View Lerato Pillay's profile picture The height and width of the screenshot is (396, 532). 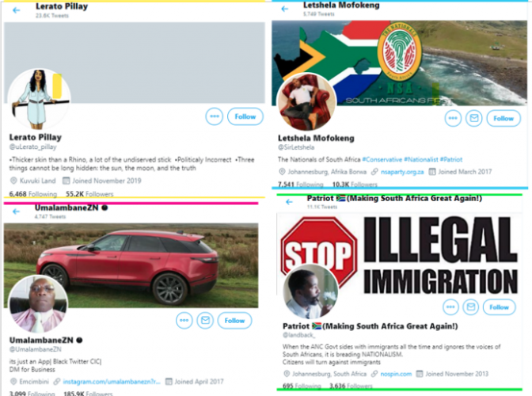[x=39, y=100]
